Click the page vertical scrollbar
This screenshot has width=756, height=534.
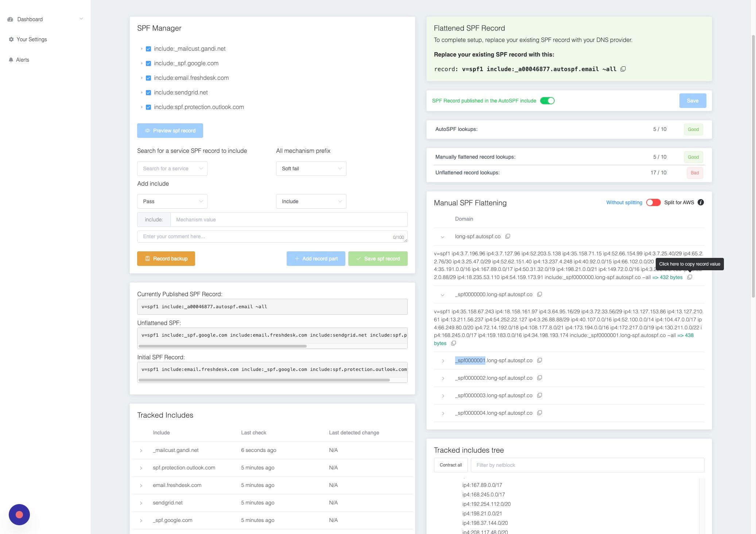pyautogui.click(x=753, y=166)
